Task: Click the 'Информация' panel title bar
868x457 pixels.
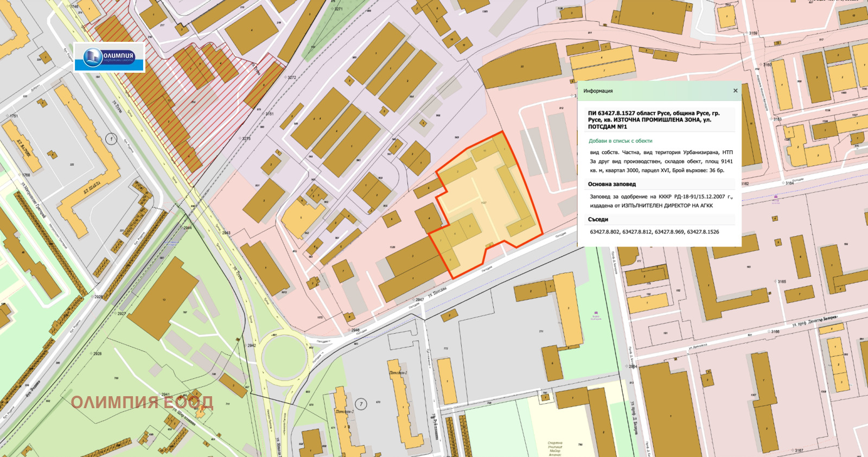Action: [660, 91]
